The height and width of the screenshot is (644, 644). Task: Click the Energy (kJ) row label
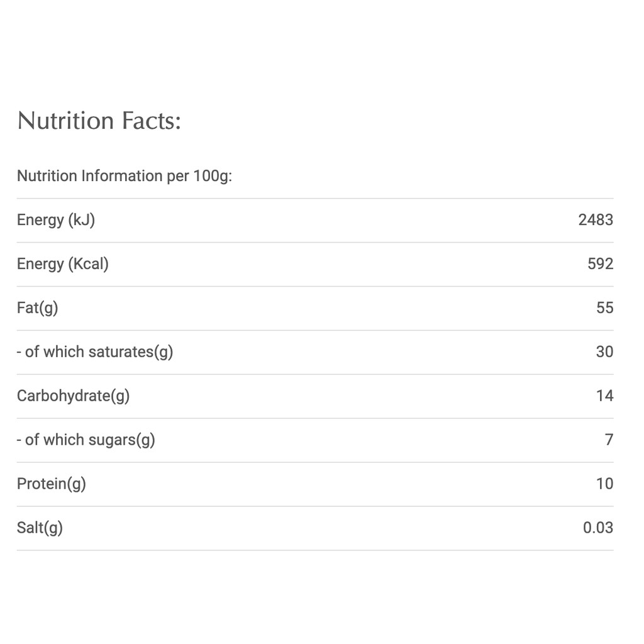point(56,221)
